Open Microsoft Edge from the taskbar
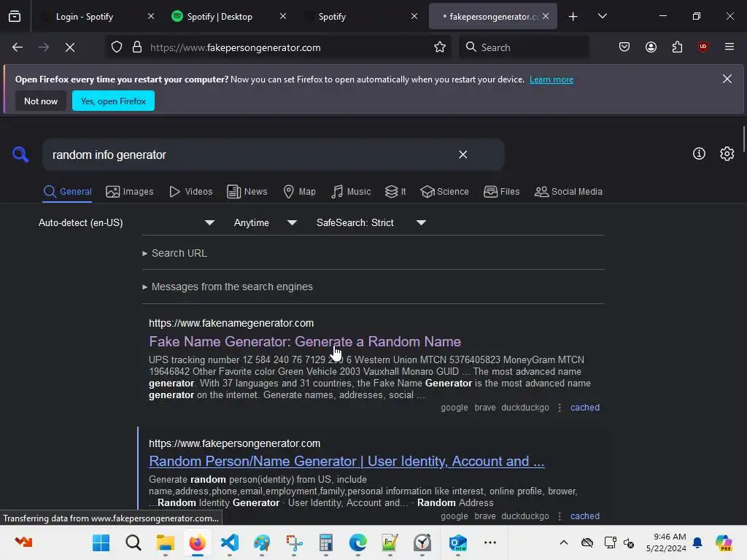747x560 pixels. tap(357, 542)
